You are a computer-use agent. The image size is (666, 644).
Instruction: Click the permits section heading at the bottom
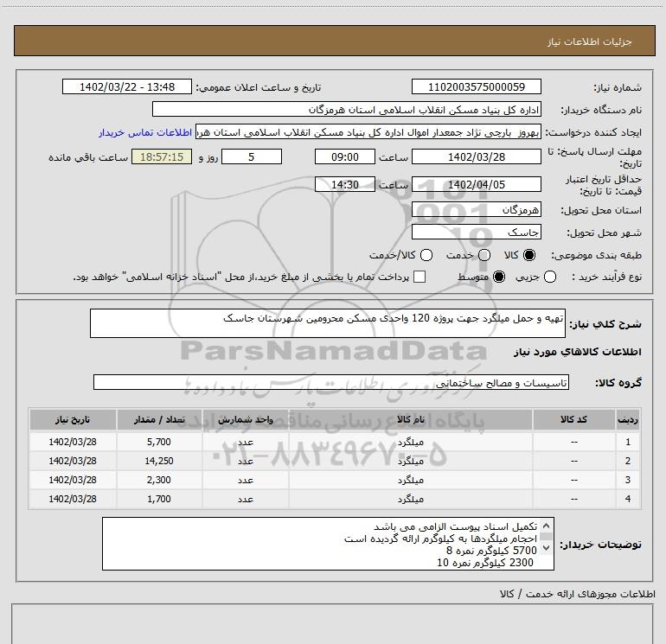(577, 594)
